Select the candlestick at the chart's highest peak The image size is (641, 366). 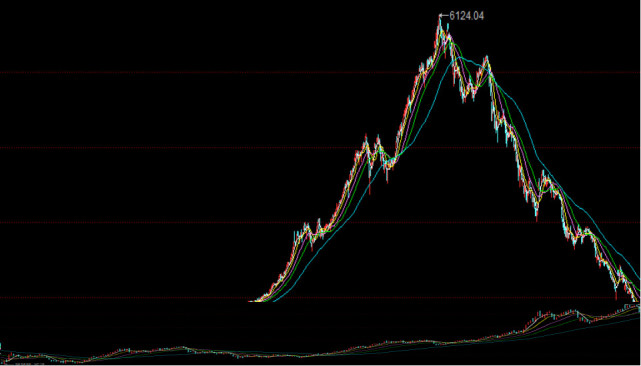(440, 29)
